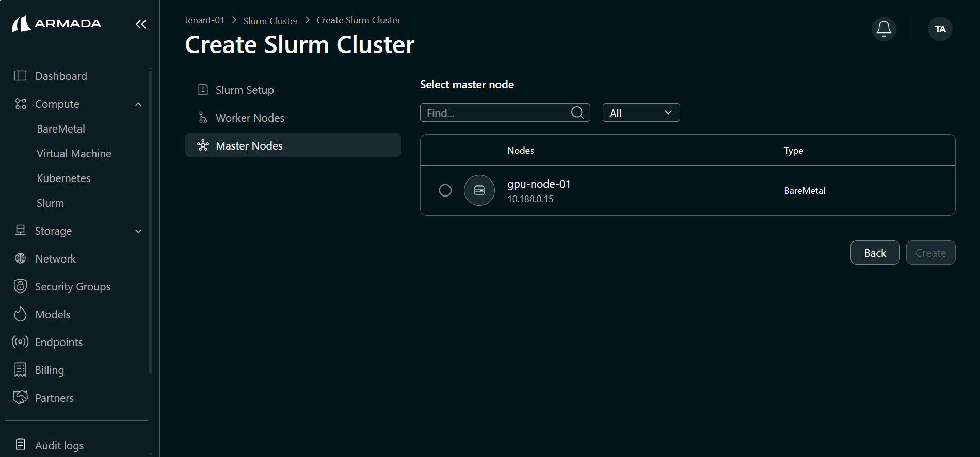Open tenant-01 breadcrumb link
Viewport: 980px width, 457px height.
pyautogui.click(x=205, y=20)
